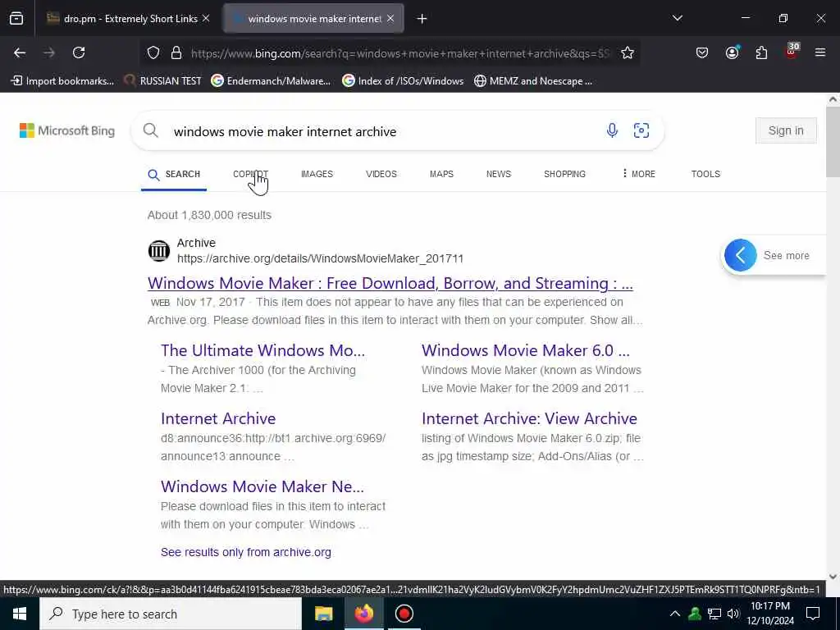Switch to VIDEOS tab
This screenshot has height=630, width=840.
[x=381, y=174]
